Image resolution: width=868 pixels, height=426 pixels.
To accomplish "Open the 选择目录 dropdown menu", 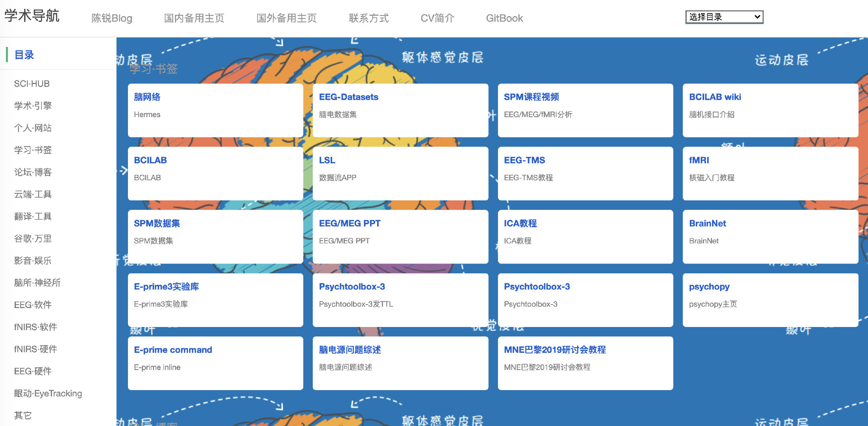I will click(724, 17).
